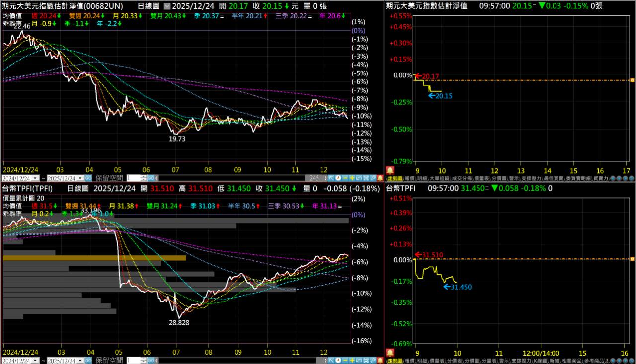Click the bell icon above the TPFI intraday tabs
The height and width of the screenshot is (364, 636).
click(389, 352)
